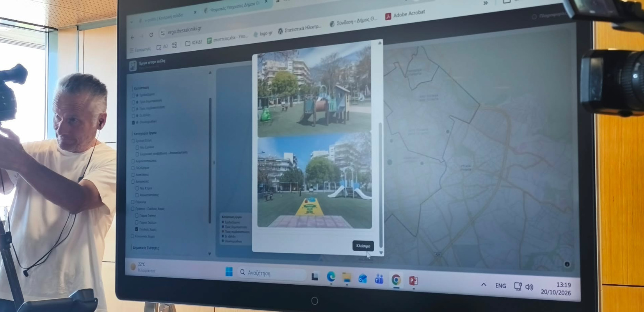Click the Έργα στην πόλη logo
The width and height of the screenshot is (644, 312).
click(x=133, y=66)
